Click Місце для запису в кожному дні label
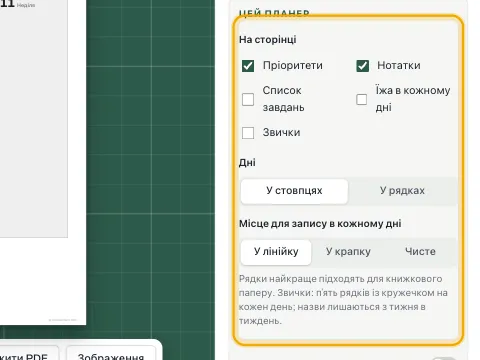Image resolution: width=480 pixels, height=360 pixels. [320, 224]
